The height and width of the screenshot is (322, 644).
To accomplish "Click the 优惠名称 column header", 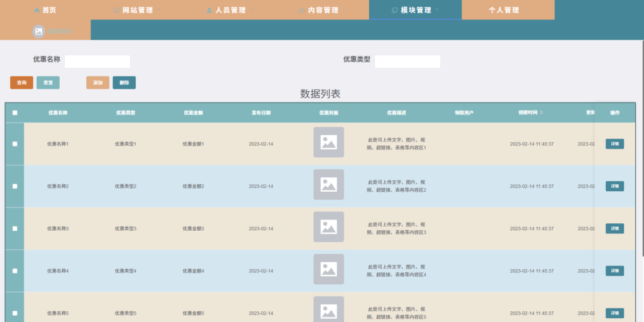I will click(58, 113).
